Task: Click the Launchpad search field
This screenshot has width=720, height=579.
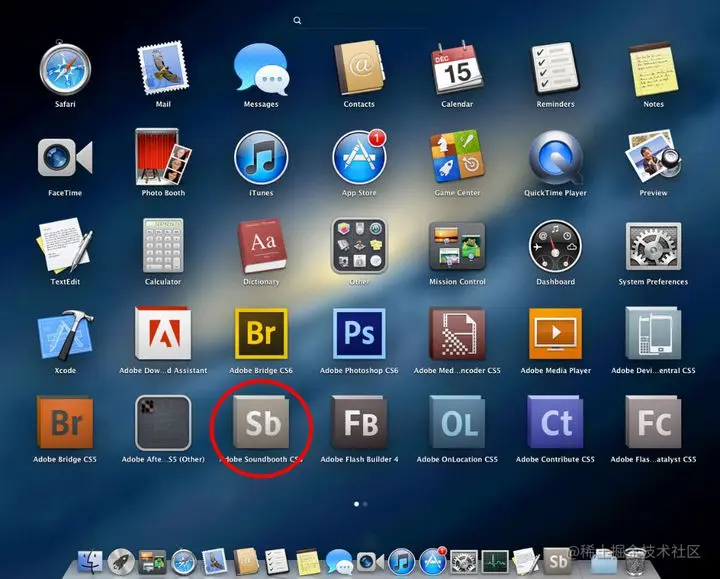Action: point(361,21)
